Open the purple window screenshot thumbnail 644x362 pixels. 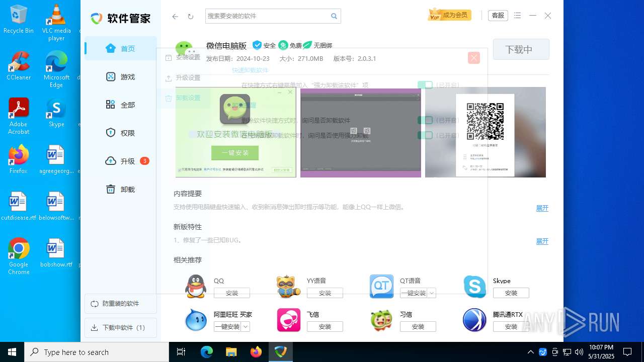361,132
